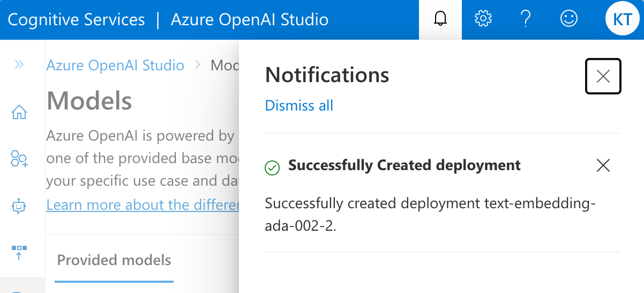Click the Cognitive Services header title
Viewport: 644px width, 293px height.
click(76, 20)
